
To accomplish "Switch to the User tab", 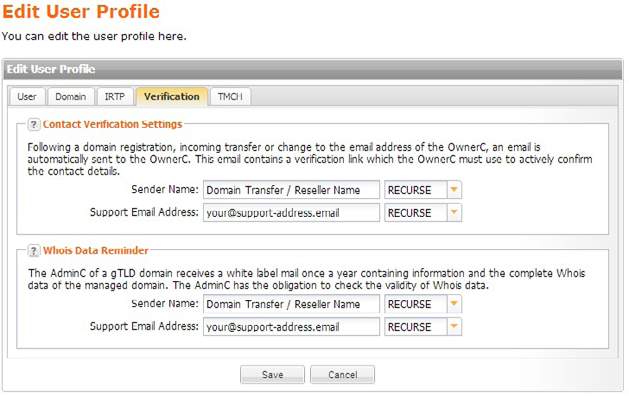I will pos(27,97).
